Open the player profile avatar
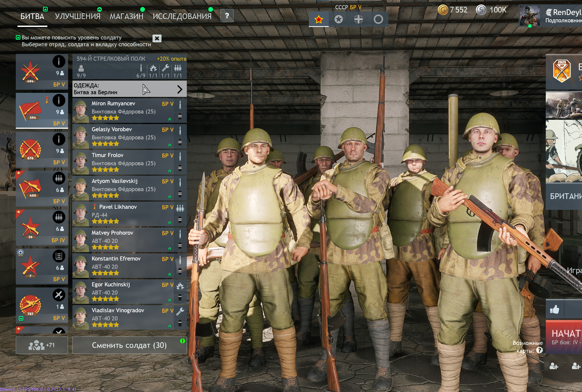Viewport: 582px width, 392px height. (x=529, y=16)
